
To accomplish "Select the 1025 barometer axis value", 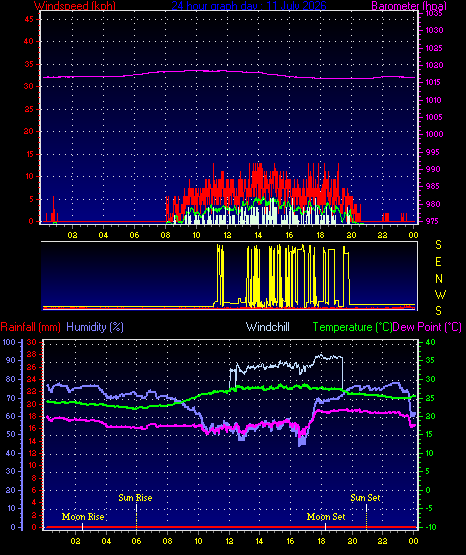I will pos(434,48).
